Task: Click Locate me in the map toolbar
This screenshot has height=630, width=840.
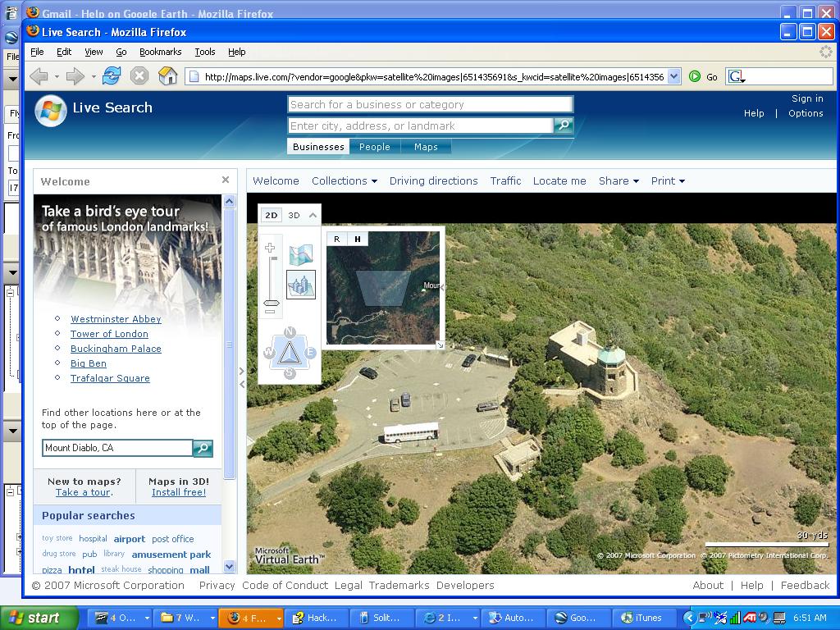Action: pyautogui.click(x=559, y=181)
